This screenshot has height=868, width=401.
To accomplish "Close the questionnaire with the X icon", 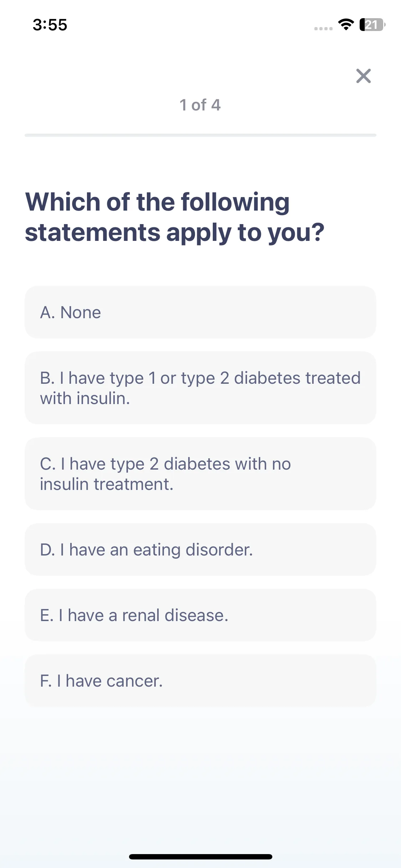I will (x=363, y=76).
